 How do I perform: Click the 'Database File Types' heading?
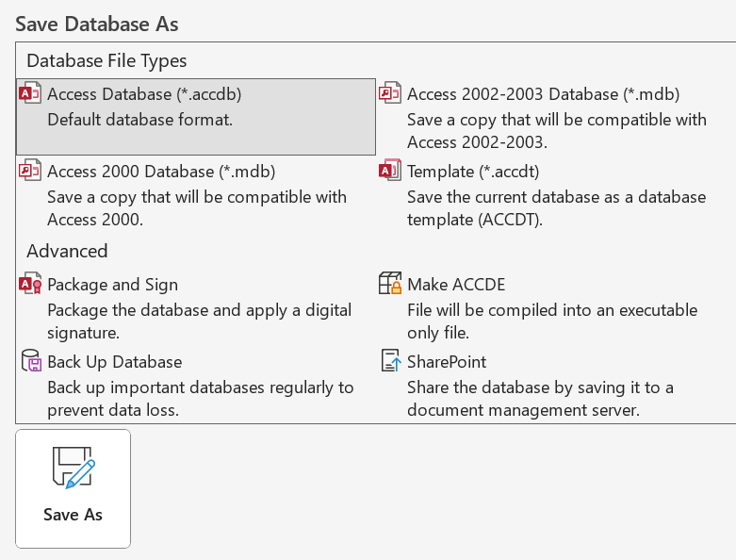(106, 61)
